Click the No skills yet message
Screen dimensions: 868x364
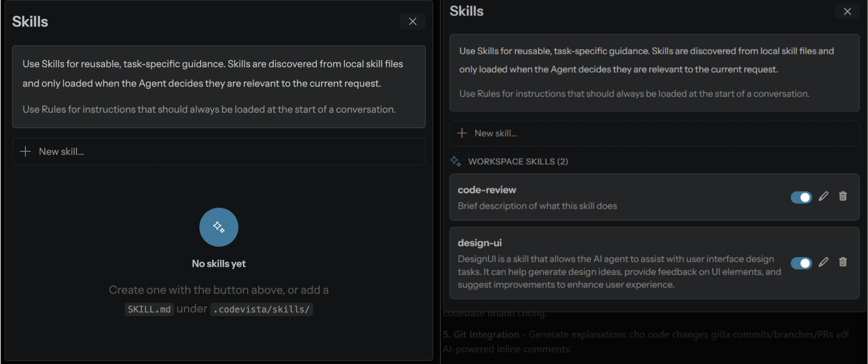pyautogui.click(x=219, y=264)
